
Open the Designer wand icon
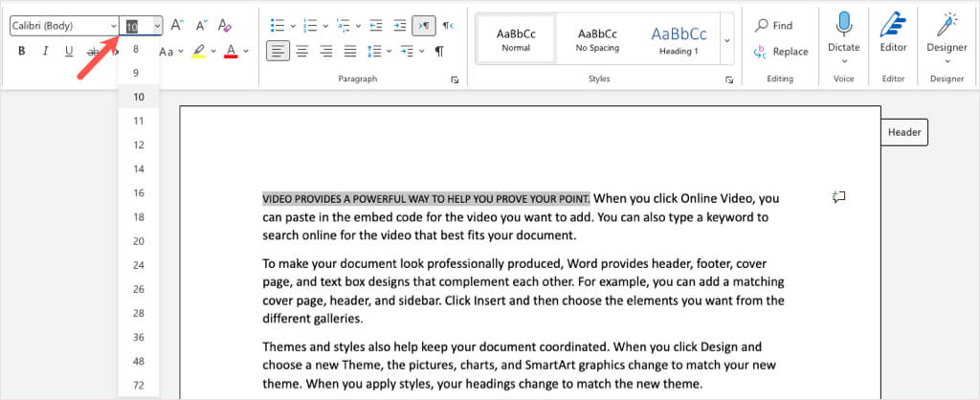pos(946,34)
